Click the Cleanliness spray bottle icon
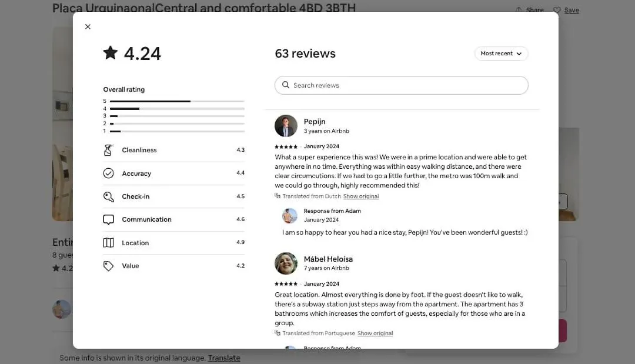 108,150
